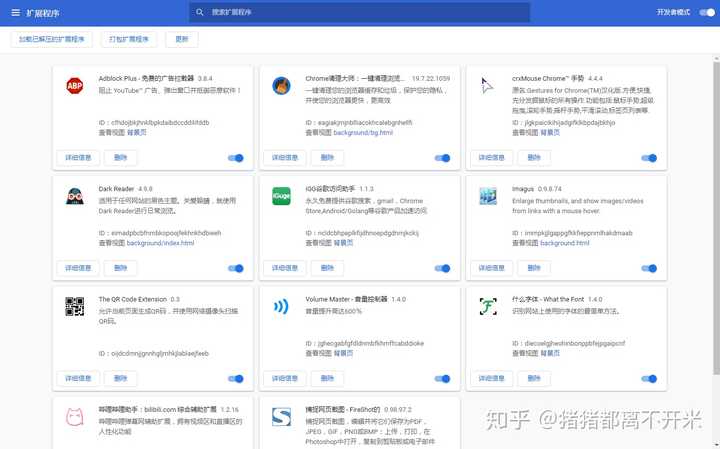720x449 pixels.
Task: Delete Volume Master with 删除 button
Action: 327,378
